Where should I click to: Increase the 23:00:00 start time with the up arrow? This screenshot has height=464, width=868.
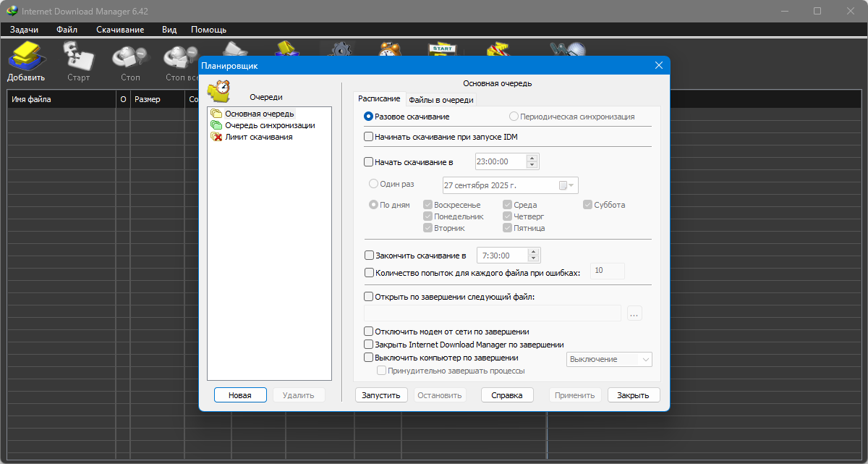pyautogui.click(x=532, y=158)
